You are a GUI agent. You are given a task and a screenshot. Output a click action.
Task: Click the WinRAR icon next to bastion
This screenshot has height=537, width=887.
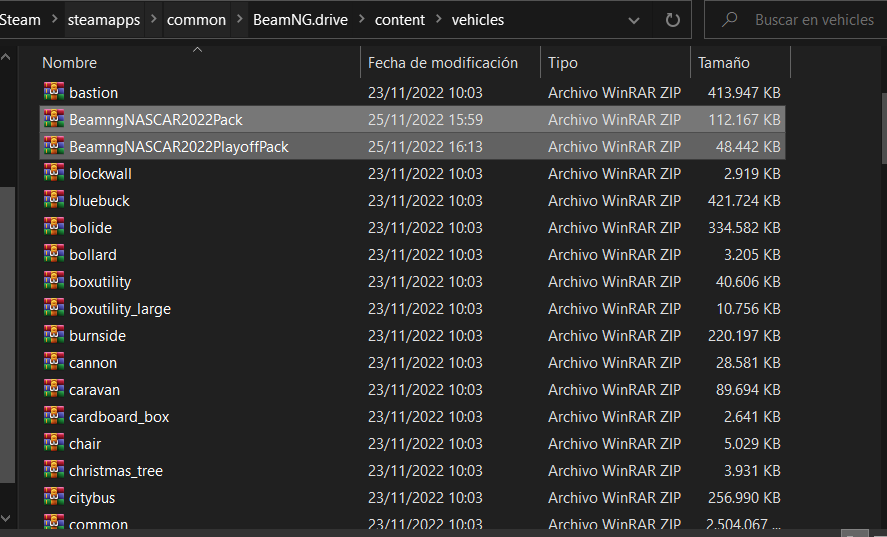(x=54, y=92)
